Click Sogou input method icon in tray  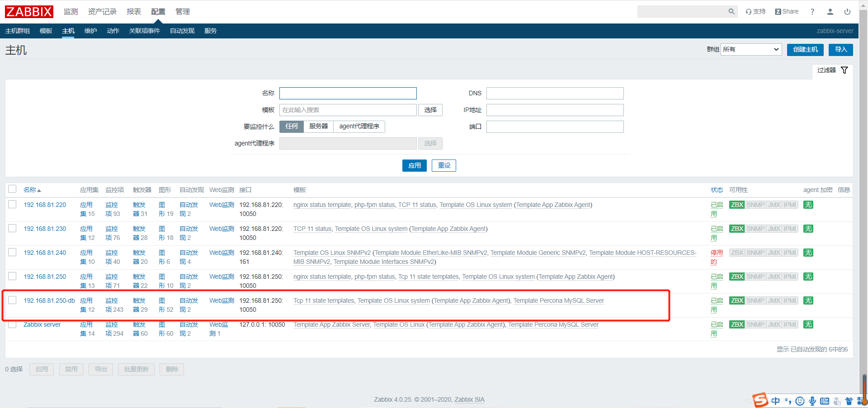[760, 400]
